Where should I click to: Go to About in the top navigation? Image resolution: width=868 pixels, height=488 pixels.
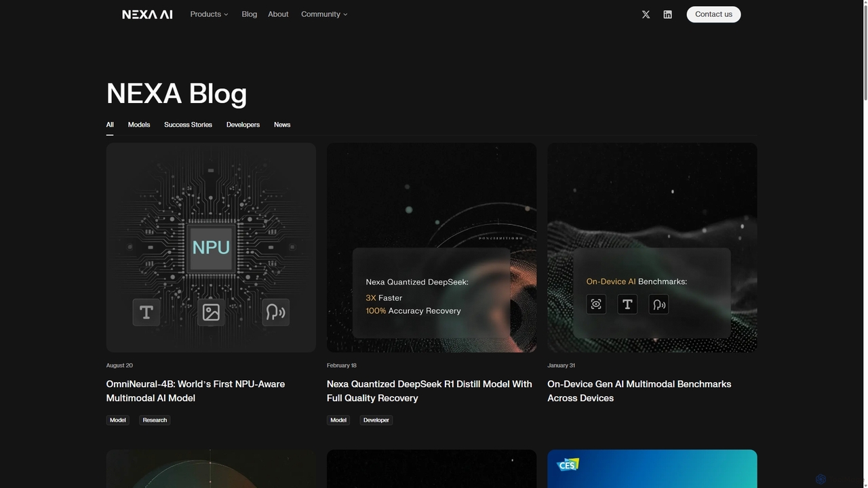[x=278, y=14]
